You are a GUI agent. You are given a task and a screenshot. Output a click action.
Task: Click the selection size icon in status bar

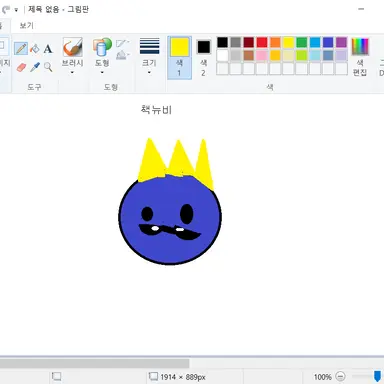56,377
